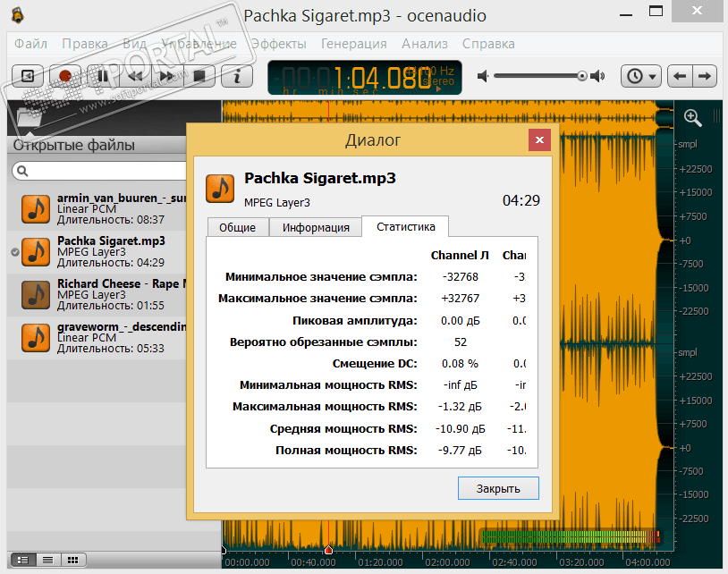Image resolution: width=728 pixels, height=574 pixels.
Task: Select the graveworm_-_descending file in list
Action: 97,337
